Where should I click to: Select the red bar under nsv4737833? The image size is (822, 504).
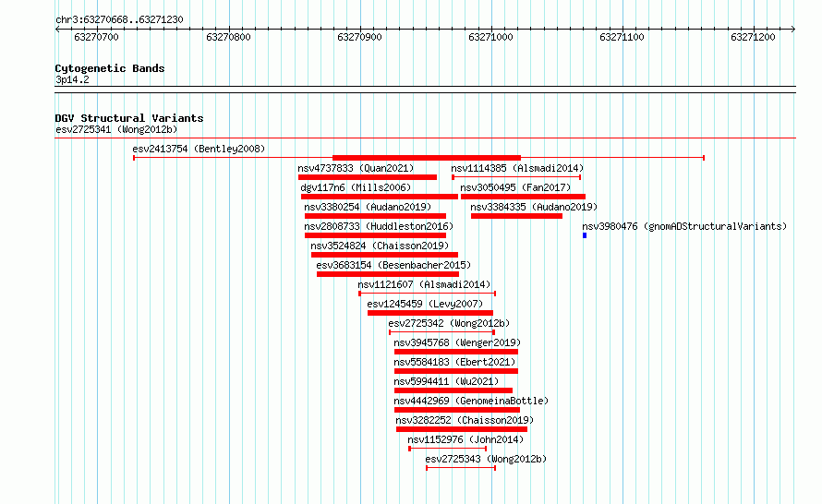coord(367,177)
